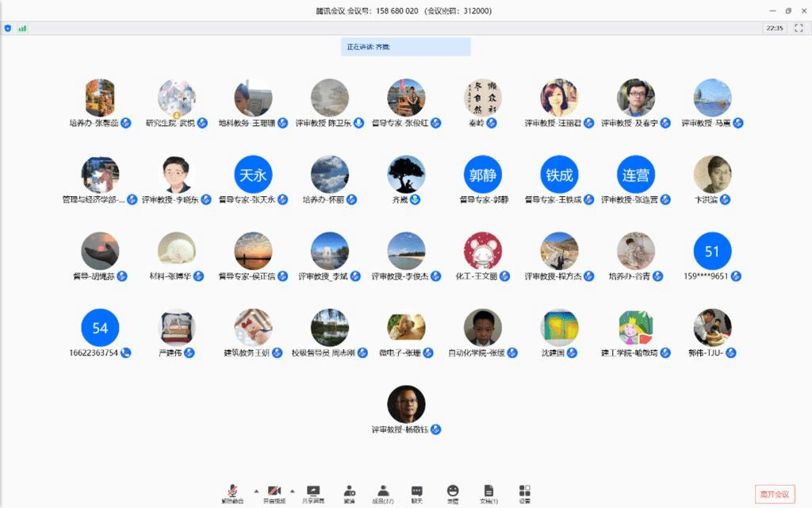Open the documents (1) panel

[489, 493]
